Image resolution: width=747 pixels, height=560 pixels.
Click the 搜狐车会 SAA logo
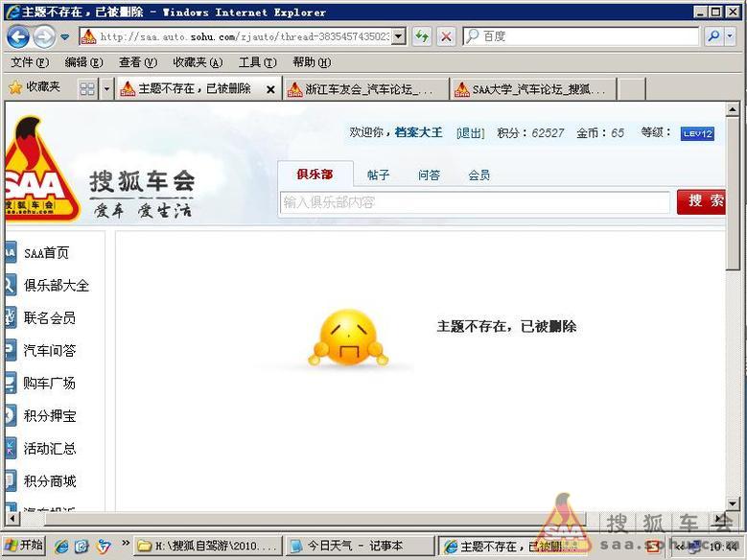coord(38,171)
